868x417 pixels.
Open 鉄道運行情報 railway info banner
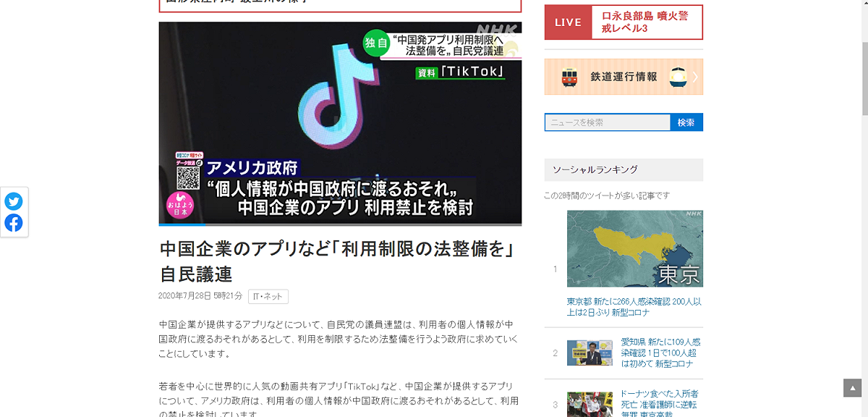pos(624,77)
